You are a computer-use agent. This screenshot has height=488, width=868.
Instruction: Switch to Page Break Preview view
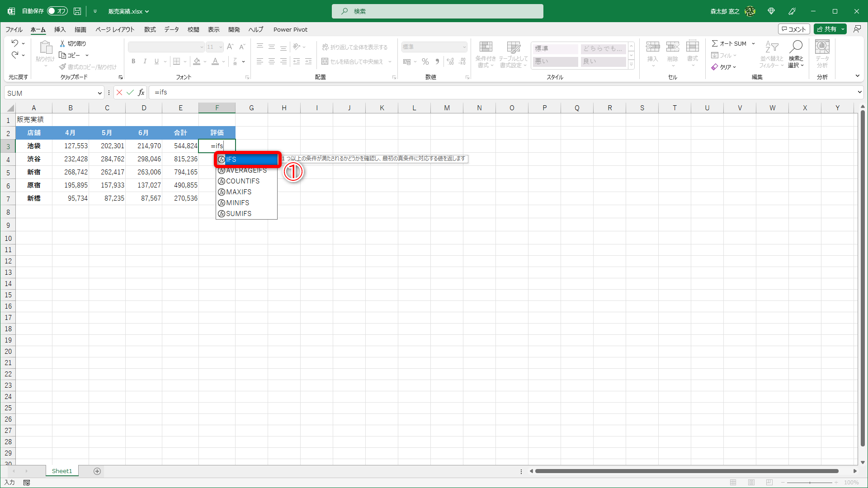point(769,483)
